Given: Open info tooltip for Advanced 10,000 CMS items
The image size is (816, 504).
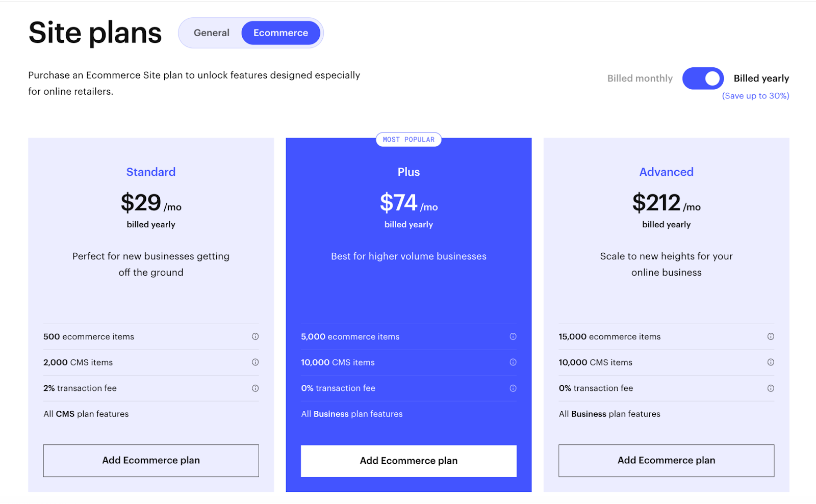Looking at the screenshot, I should (x=771, y=362).
